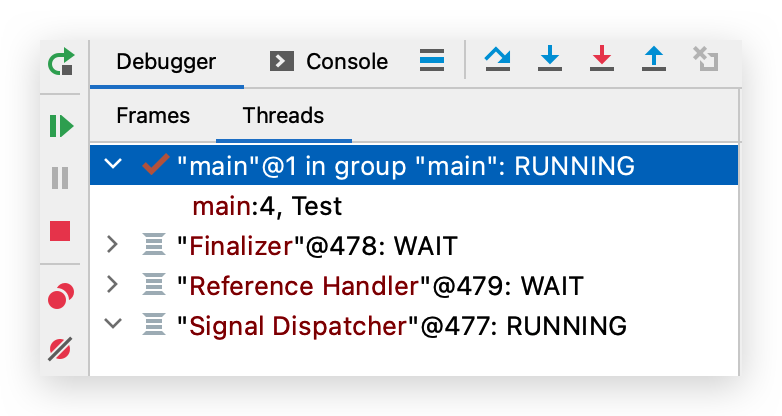Image resolution: width=782 pixels, height=416 pixels.
Task: Click the Step Over icon
Action: point(497,61)
